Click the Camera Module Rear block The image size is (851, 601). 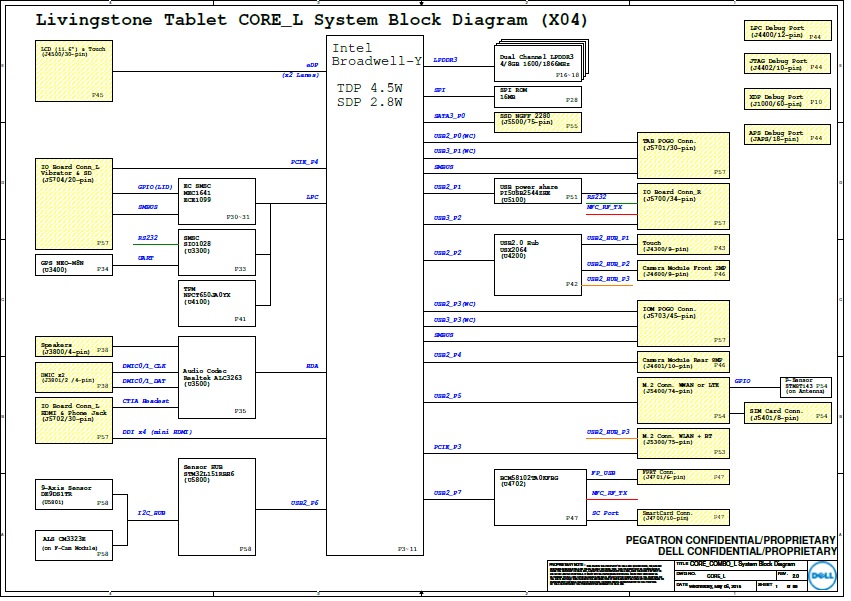coord(683,362)
